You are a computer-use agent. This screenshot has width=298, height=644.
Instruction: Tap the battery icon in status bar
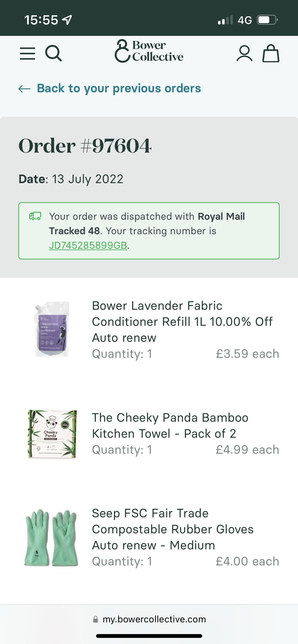pos(267,20)
